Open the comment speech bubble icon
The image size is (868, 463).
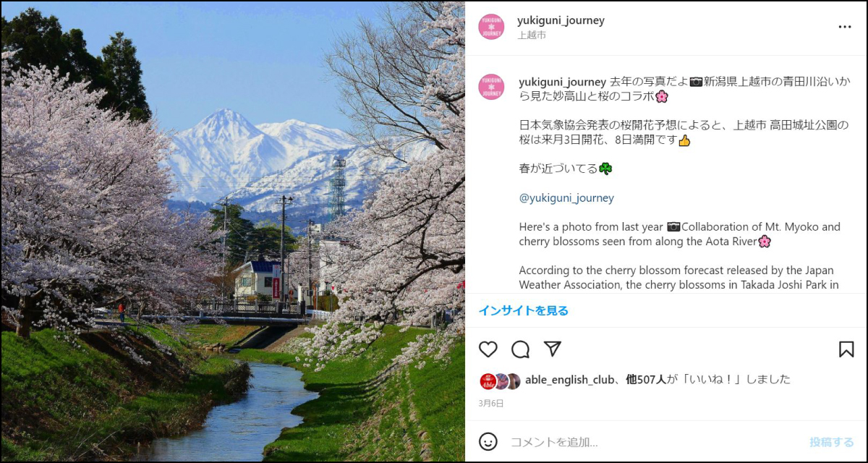(520, 349)
